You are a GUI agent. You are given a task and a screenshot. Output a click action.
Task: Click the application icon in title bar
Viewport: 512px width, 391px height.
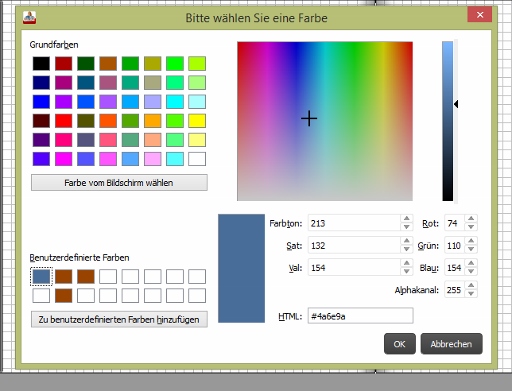point(29,17)
